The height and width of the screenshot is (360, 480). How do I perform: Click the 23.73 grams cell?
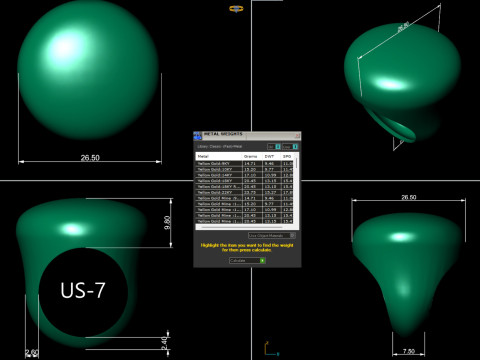pos(252,192)
